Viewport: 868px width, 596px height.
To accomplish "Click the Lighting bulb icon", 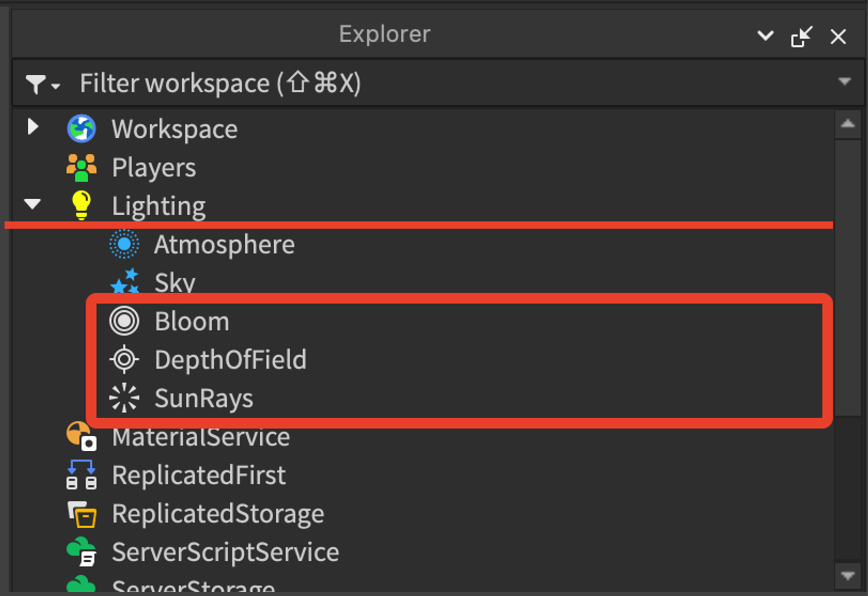I will point(81,205).
